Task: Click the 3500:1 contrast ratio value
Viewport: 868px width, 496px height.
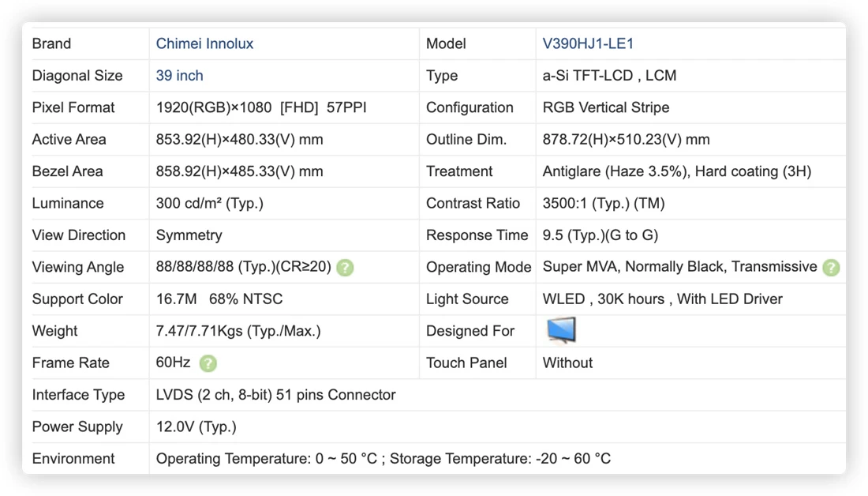Action: [x=604, y=204]
